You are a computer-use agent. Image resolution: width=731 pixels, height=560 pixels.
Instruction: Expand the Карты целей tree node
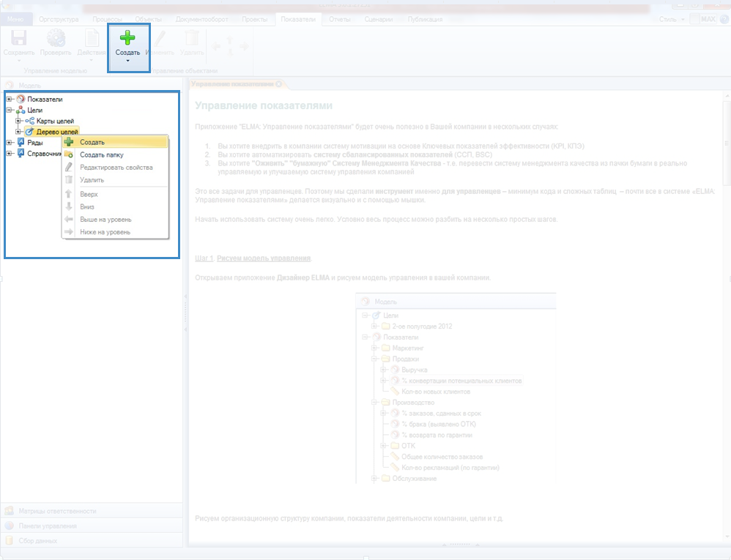[x=18, y=121]
